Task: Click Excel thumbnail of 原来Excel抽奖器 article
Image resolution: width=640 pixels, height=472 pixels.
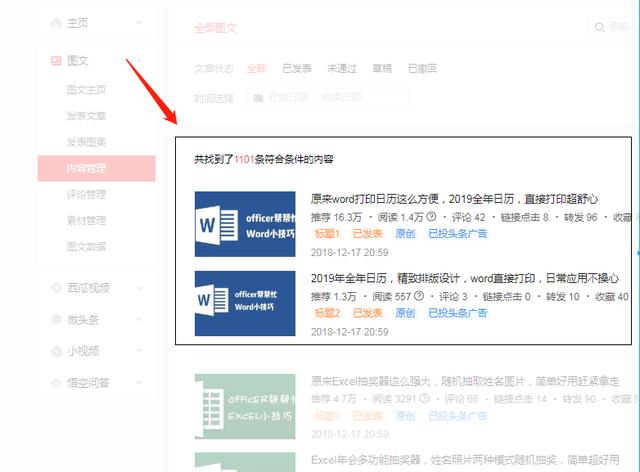Action: 245,406
